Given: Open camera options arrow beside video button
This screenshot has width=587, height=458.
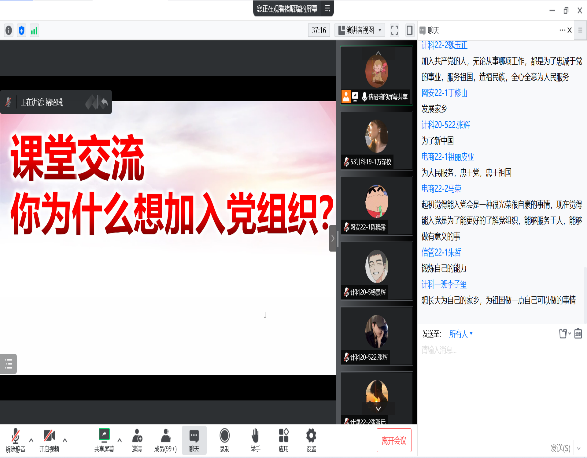Looking at the screenshot, I should coord(65,440).
